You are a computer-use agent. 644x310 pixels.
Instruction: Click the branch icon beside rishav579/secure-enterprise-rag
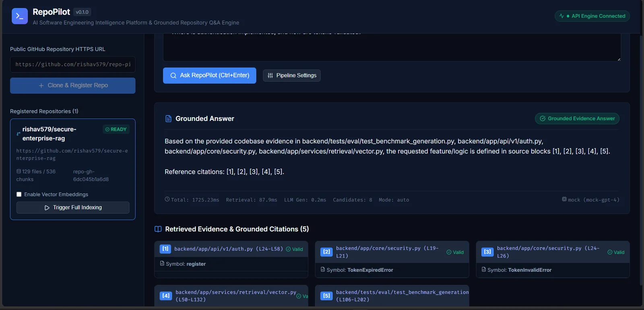(19, 134)
